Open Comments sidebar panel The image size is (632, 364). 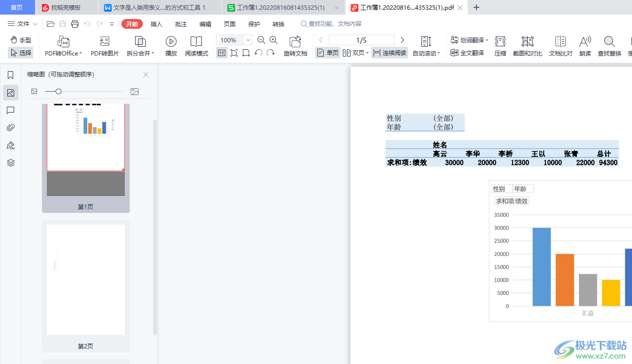(11, 110)
